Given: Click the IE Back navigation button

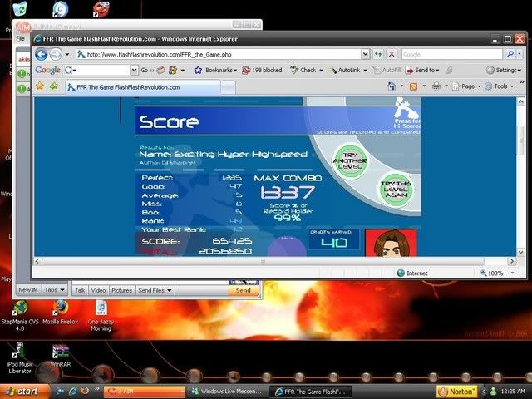Looking at the screenshot, I should point(41,55).
